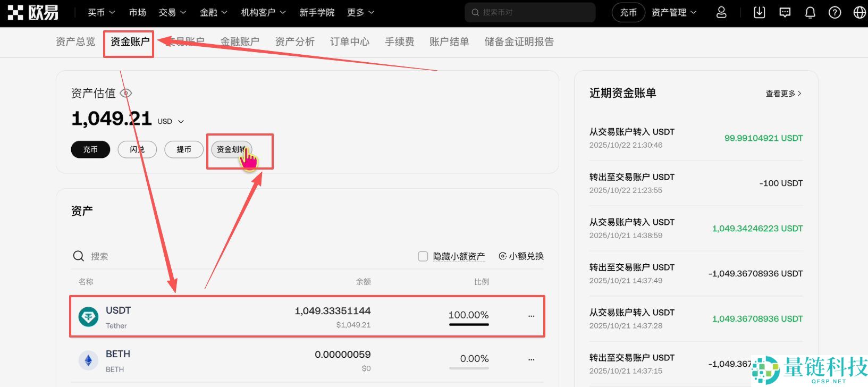This screenshot has height=387, width=868.
Task: Click the top bar 充币 button
Action: [x=628, y=12]
